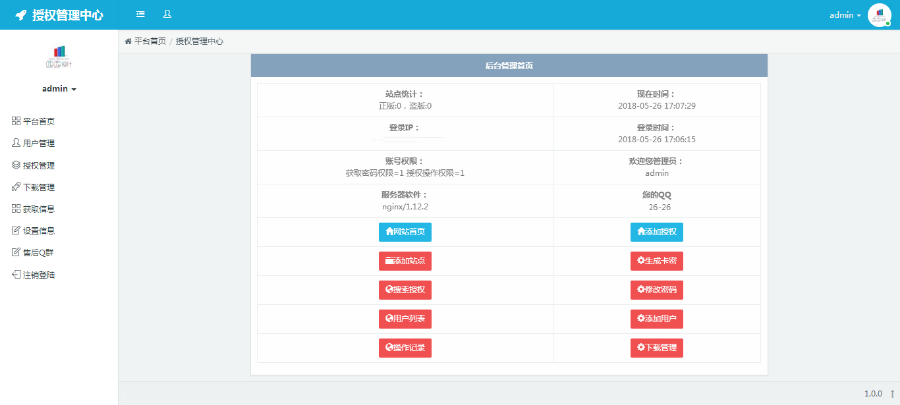The image size is (900, 405).
Task: Click the scroll-to-top arrow beside 1.0.0
Action: 892,394
